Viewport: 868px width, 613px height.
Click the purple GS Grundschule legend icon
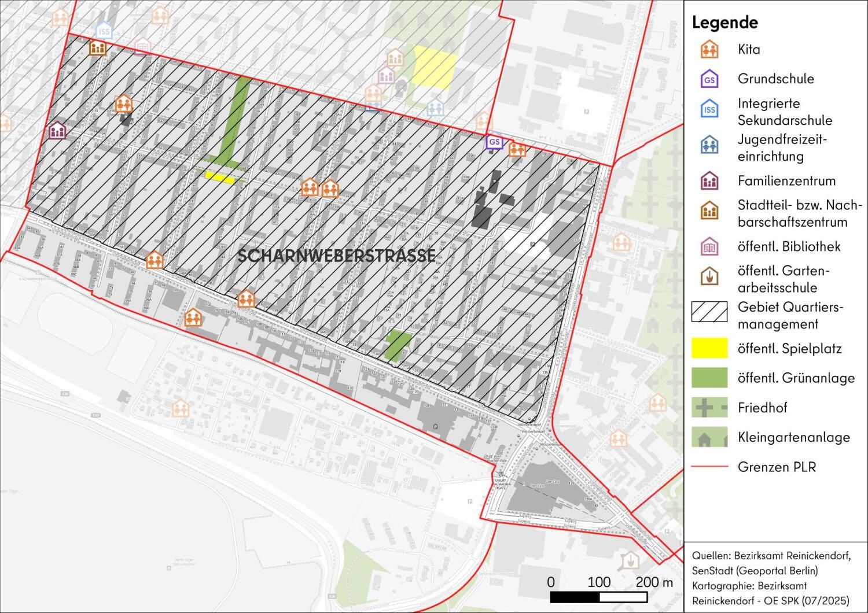[709, 79]
